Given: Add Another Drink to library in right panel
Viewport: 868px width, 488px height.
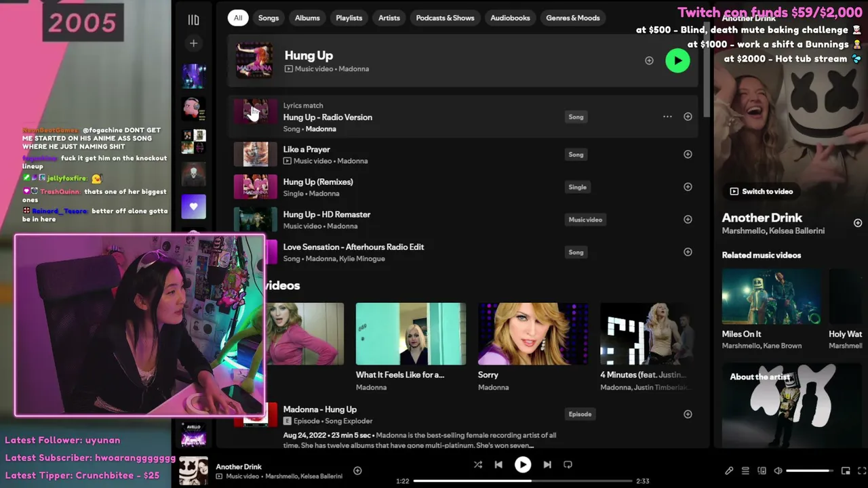Looking at the screenshot, I should (857, 223).
